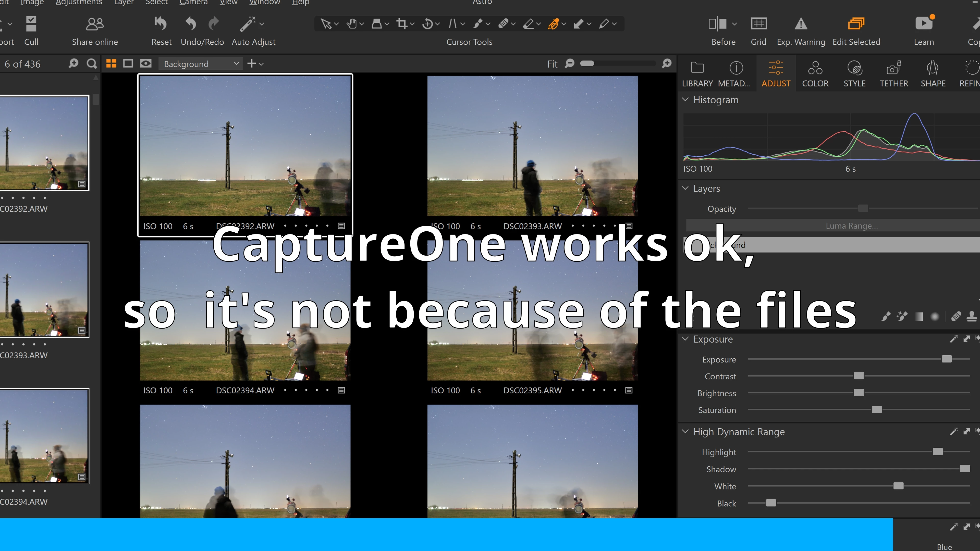980x551 pixels.
Task: Collapse the High Dynamic Range section
Action: coord(685,432)
